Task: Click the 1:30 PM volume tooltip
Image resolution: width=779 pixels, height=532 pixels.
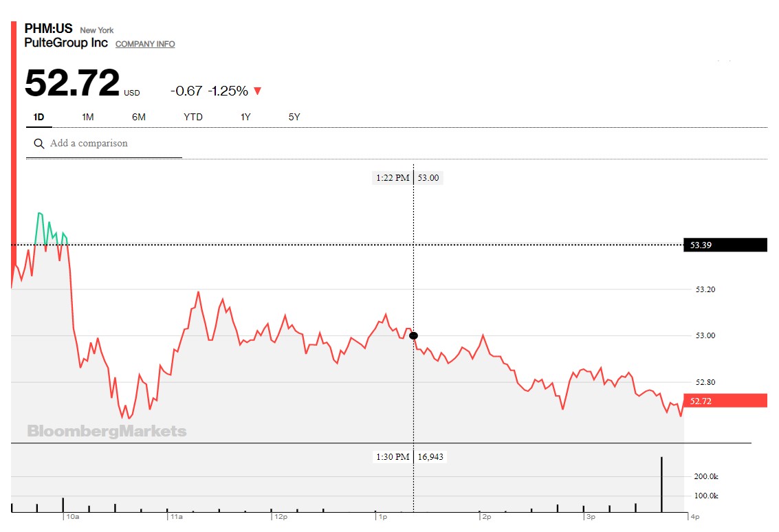Action: point(410,456)
